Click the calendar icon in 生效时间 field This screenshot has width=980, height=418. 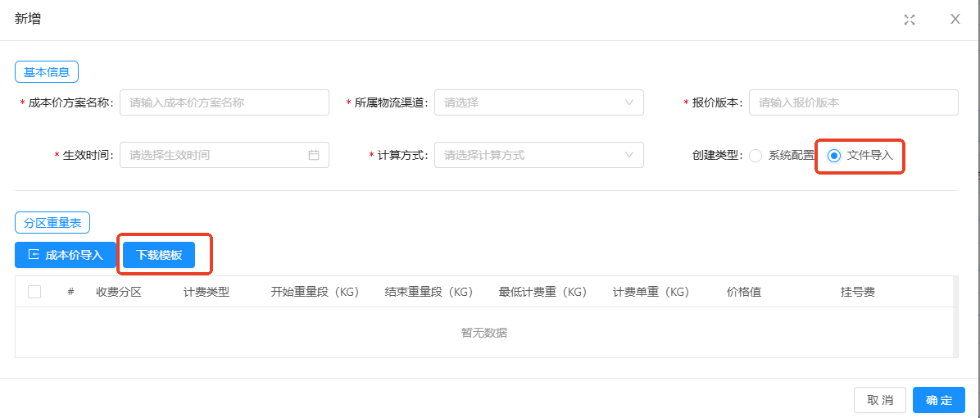pyautogui.click(x=313, y=155)
